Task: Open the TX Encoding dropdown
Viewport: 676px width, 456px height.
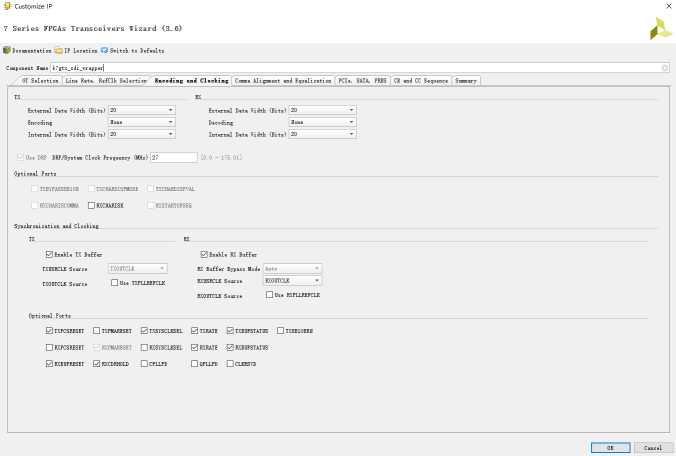Action: (141, 122)
